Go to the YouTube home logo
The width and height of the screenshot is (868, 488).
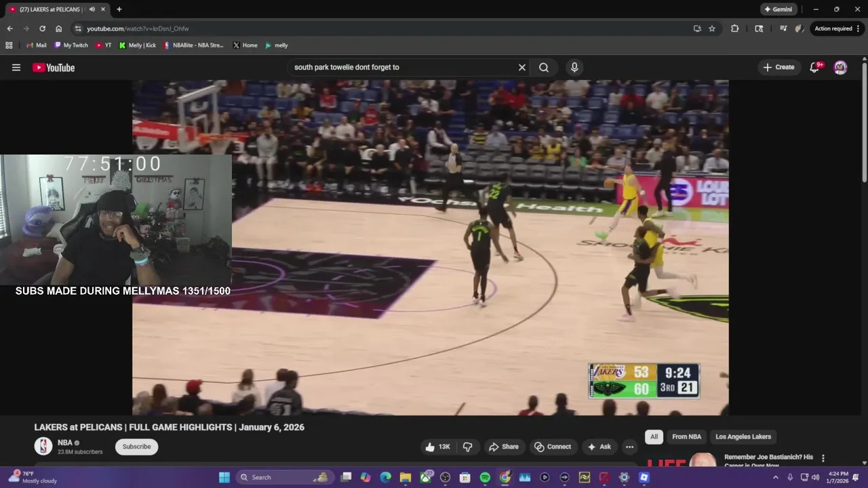tap(54, 67)
